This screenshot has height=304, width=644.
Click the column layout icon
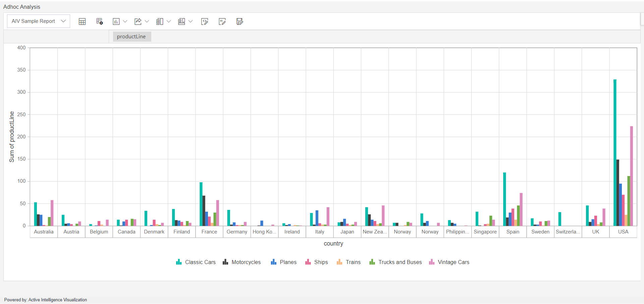[160, 21]
